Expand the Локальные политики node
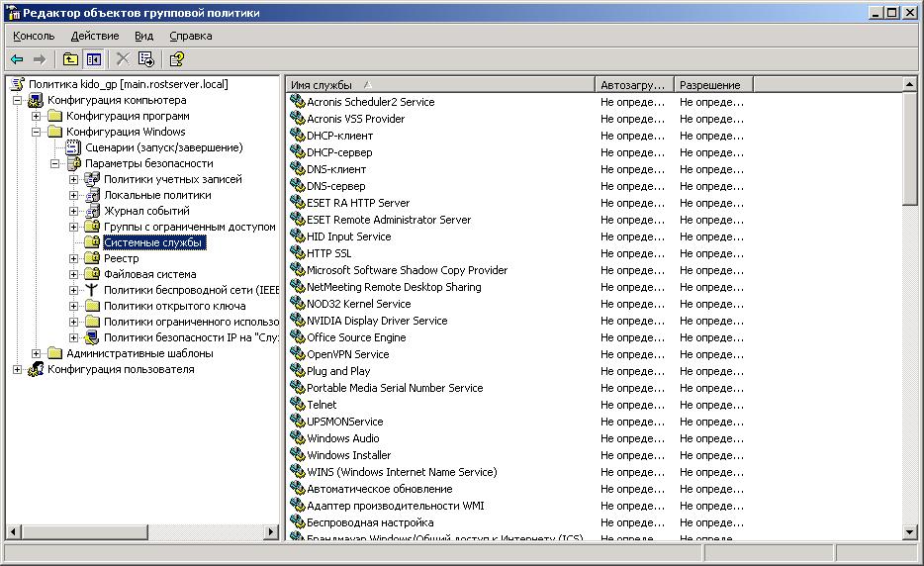This screenshot has height=566, width=924. pos(73,195)
